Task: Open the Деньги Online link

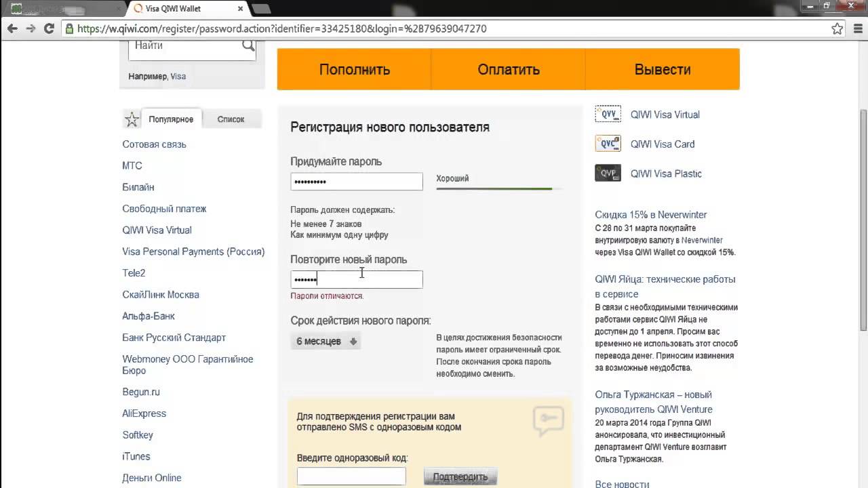Action: [152, 478]
